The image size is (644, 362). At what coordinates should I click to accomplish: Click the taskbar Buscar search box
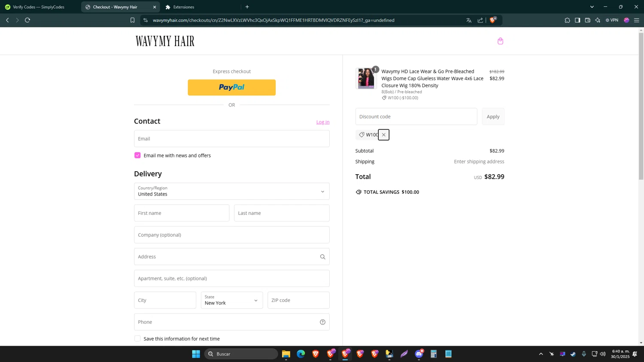(241, 354)
